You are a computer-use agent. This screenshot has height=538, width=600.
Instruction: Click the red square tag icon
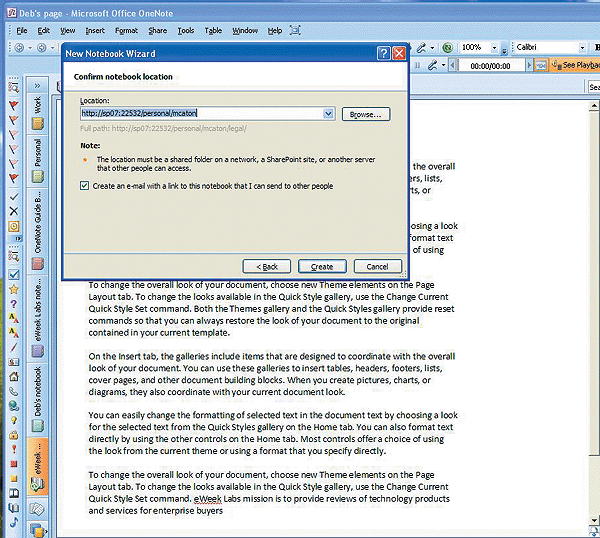[13, 464]
